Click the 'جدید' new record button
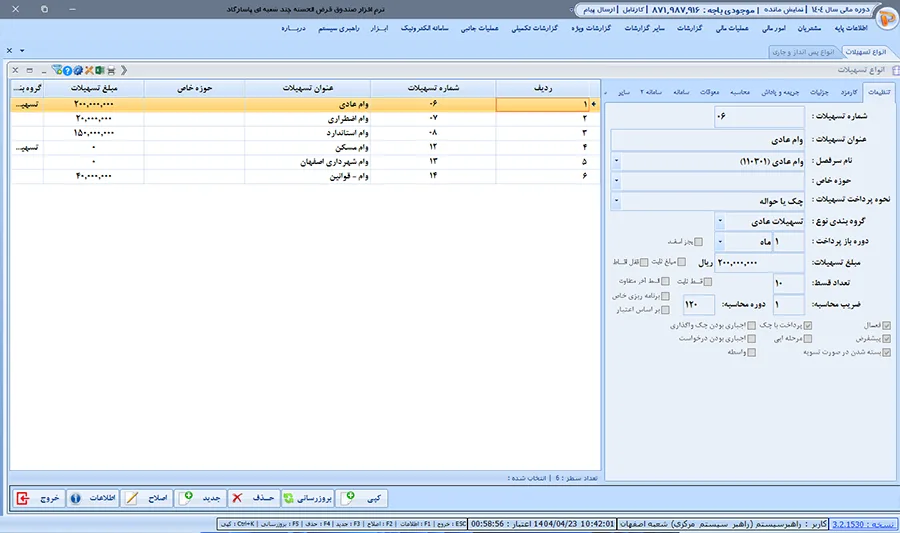 [x=200, y=498]
